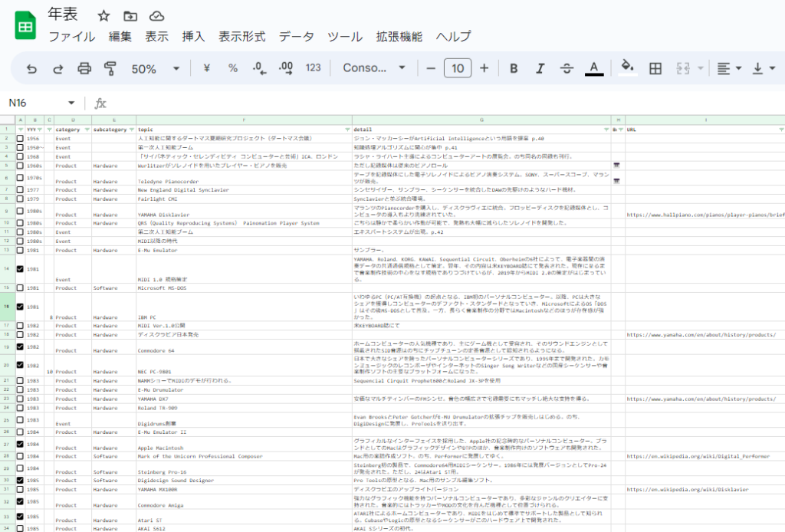Toggle strikethrough text formatting

(567, 68)
